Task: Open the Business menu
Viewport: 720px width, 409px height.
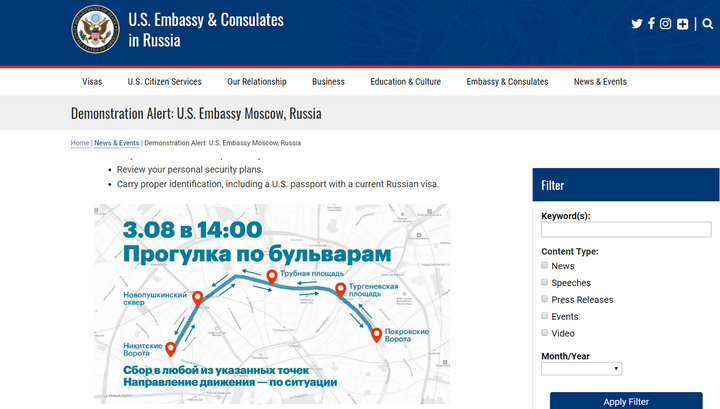Action: pos(328,82)
